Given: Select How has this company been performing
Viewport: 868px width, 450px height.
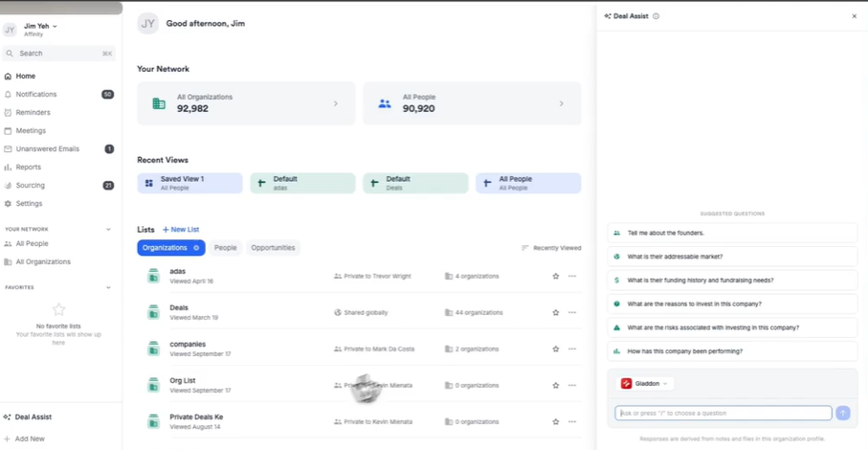Looking at the screenshot, I should tap(732, 351).
